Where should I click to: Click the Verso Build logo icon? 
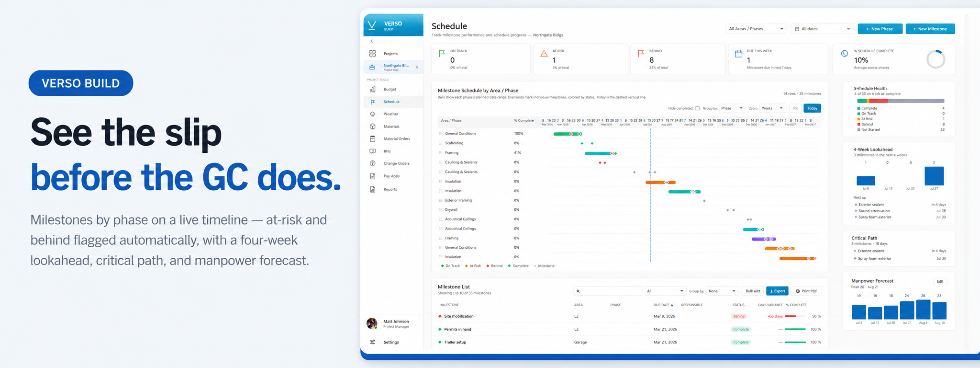(372, 25)
